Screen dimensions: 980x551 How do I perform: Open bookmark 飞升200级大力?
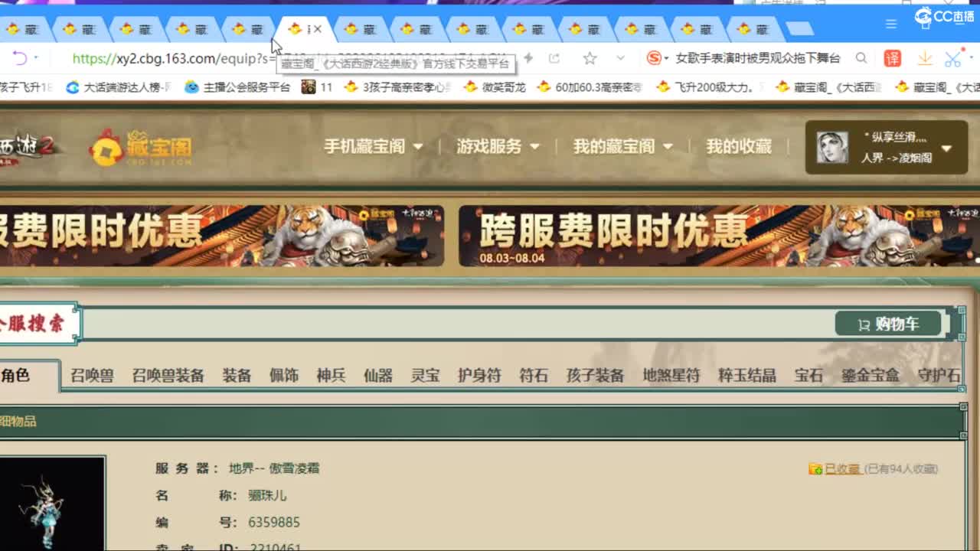point(710,87)
